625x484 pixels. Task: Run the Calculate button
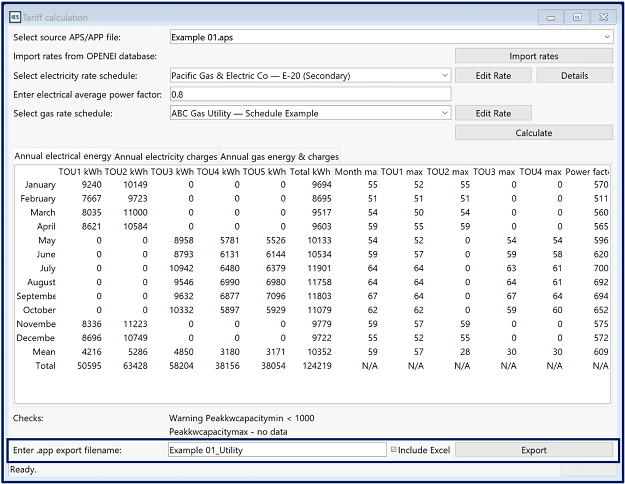534,132
